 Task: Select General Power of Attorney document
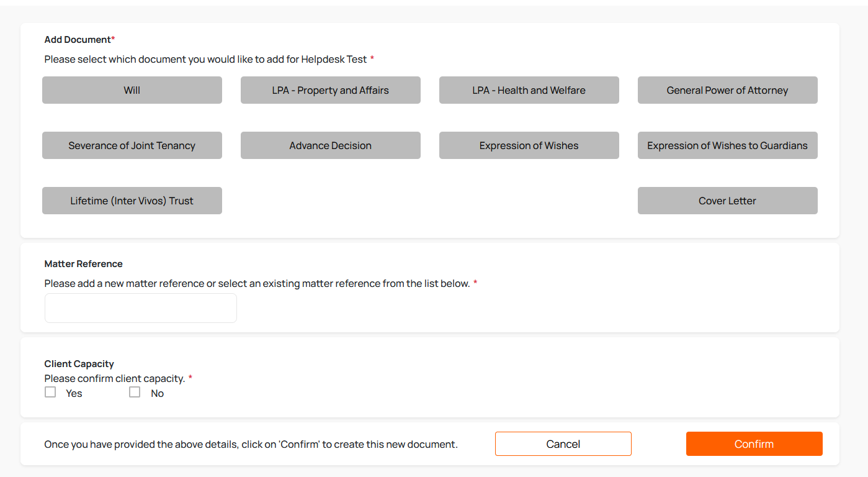point(727,90)
